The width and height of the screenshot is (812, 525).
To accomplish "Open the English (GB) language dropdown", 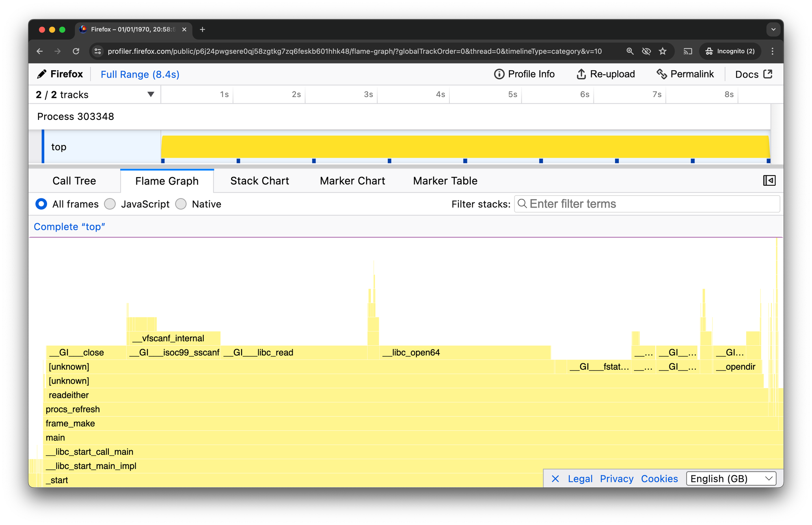I will [731, 478].
